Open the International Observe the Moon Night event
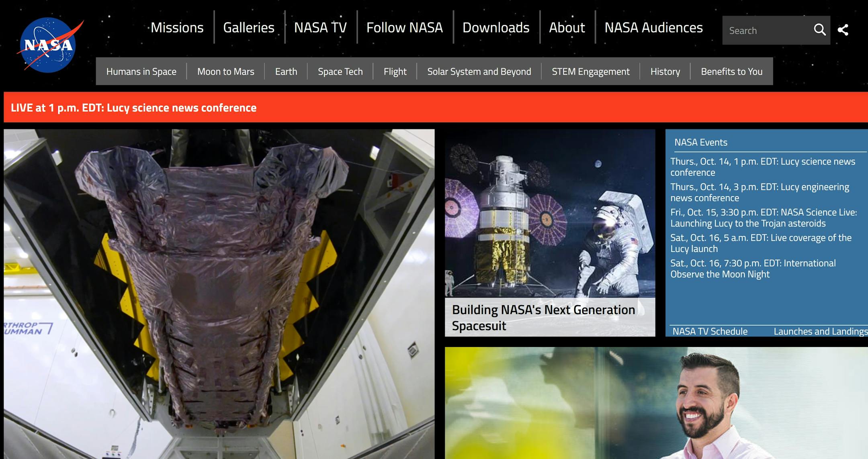868x459 pixels. [753, 269]
